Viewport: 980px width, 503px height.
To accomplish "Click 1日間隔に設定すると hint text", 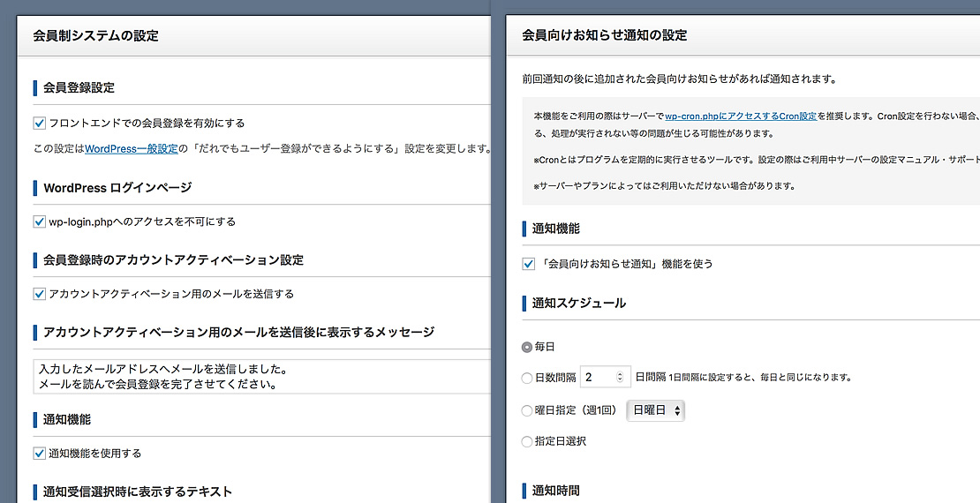I will pyautogui.click(x=761, y=378).
